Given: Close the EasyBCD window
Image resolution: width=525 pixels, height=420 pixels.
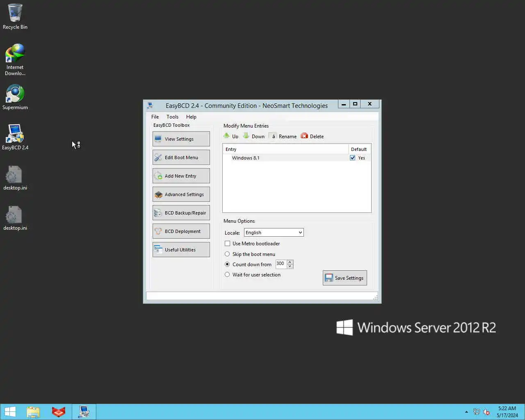Looking at the screenshot, I should click(x=370, y=104).
